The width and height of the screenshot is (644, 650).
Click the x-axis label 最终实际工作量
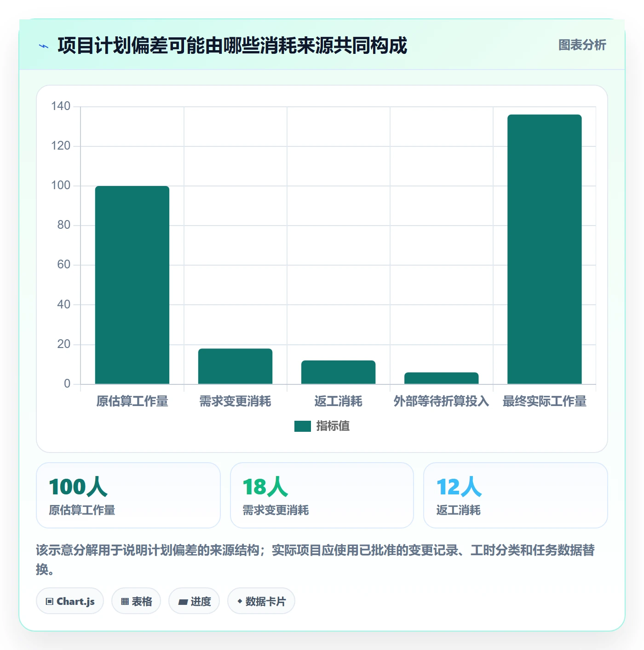(x=544, y=401)
